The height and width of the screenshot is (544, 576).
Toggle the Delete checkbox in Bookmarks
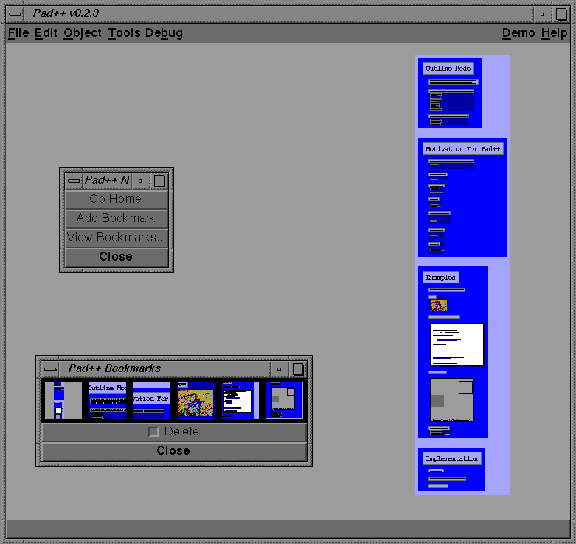tap(153, 432)
